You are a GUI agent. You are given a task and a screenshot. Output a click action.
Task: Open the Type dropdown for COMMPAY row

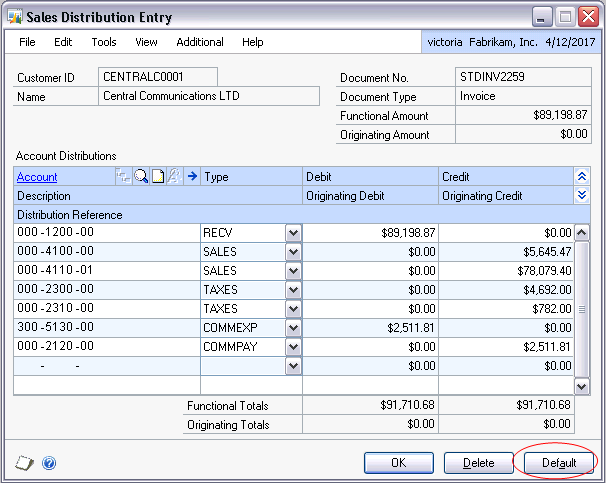coord(292,347)
